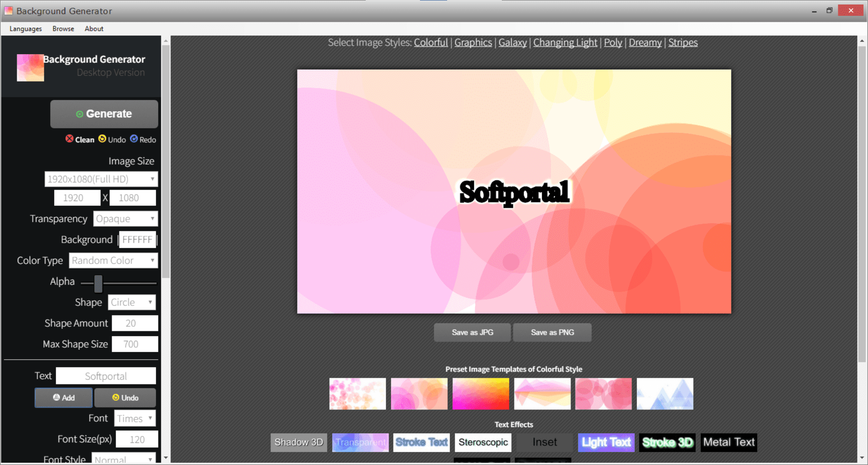This screenshot has width=868, height=465.
Task: Click the Text input showing Softportal
Action: click(x=106, y=376)
